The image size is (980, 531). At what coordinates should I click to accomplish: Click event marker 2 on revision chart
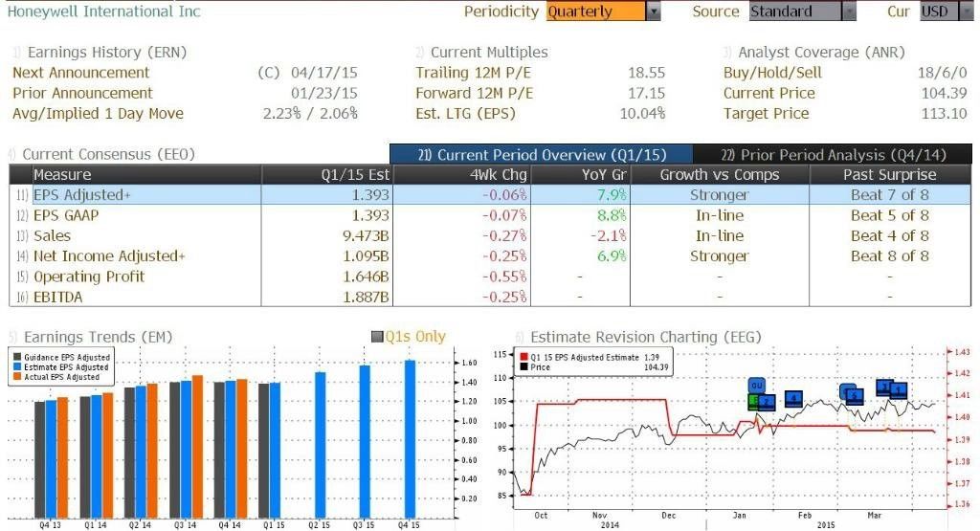click(x=767, y=402)
